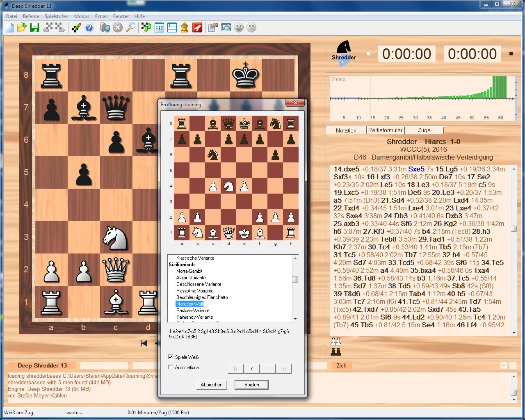Click the opening list scroll-up arrow

pyautogui.click(x=295, y=258)
